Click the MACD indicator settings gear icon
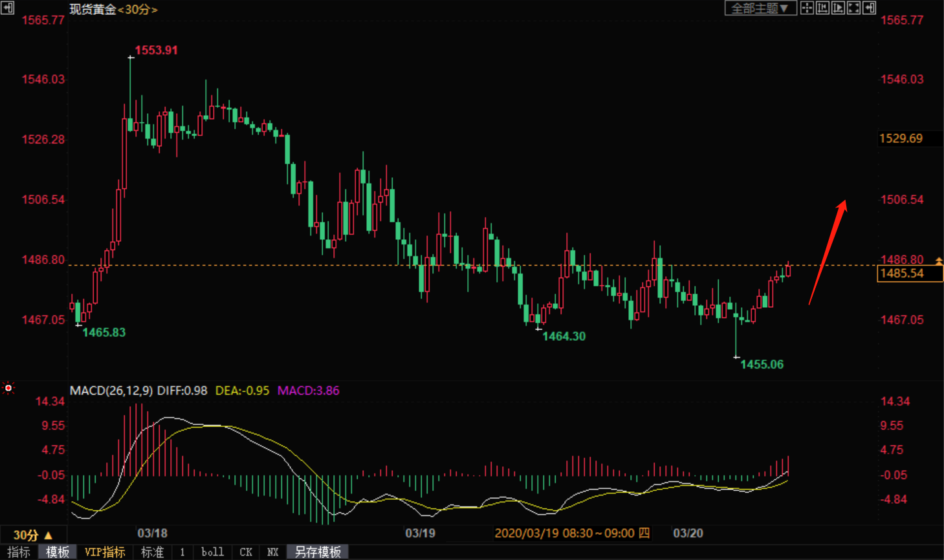 (x=8, y=388)
